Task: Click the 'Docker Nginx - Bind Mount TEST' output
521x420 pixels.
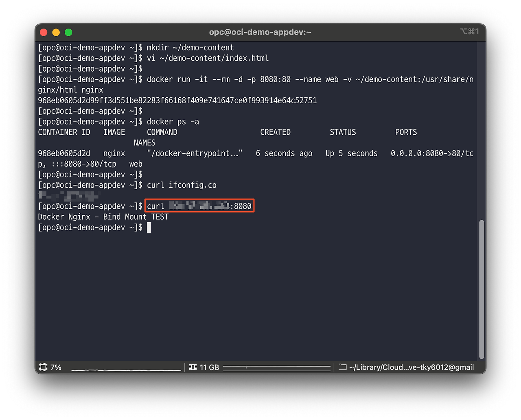Action: tap(103, 217)
